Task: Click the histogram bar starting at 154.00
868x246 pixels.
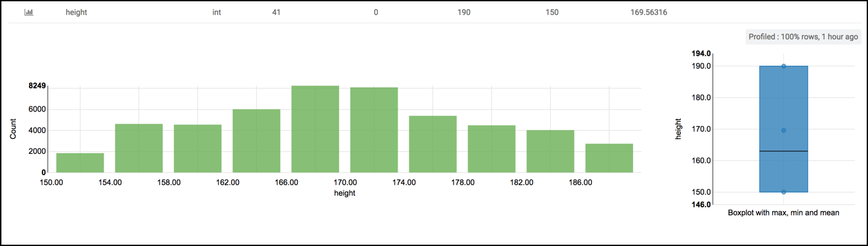Action: [x=139, y=148]
